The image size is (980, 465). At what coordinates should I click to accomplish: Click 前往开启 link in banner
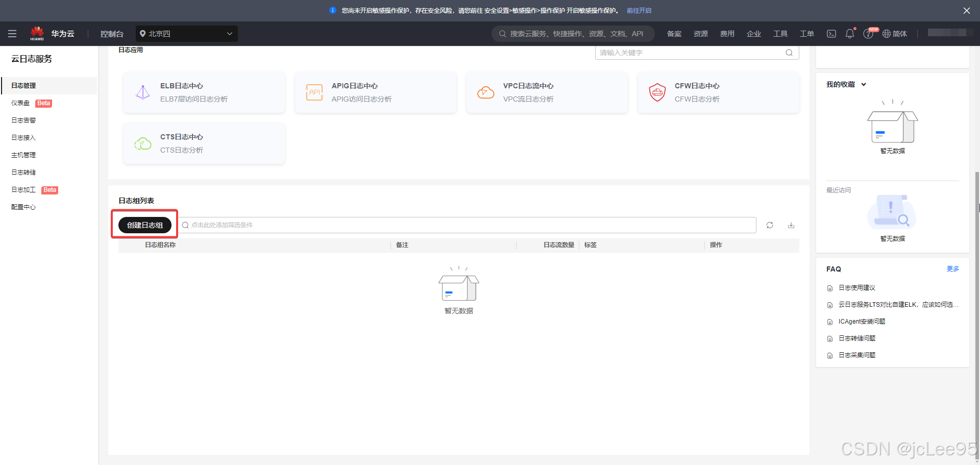coord(639,11)
